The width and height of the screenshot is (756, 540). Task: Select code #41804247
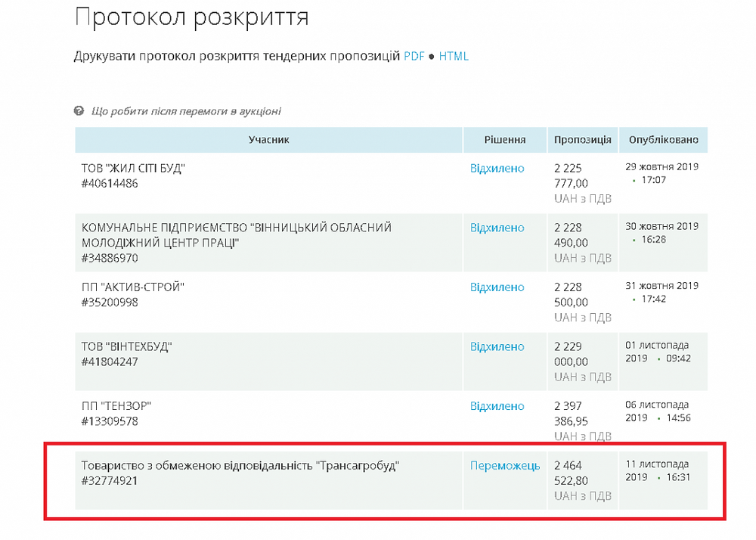click(110, 362)
